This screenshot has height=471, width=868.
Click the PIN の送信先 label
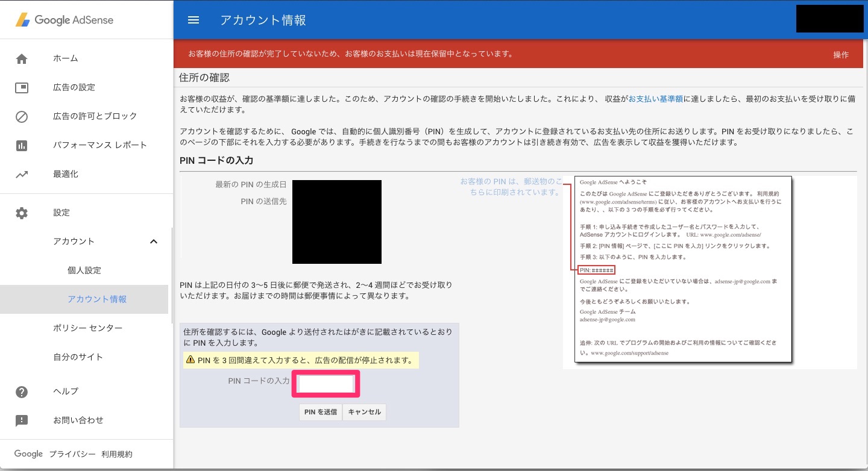[263, 201]
